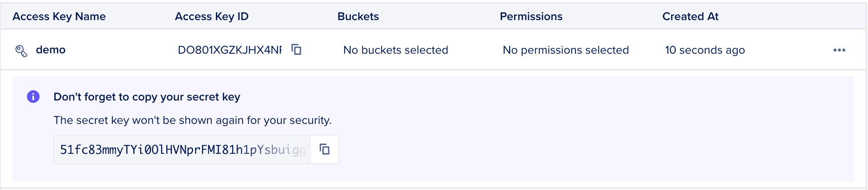The image size is (868, 190).
Task: Click the Don't forget to copy heading
Action: point(147,97)
